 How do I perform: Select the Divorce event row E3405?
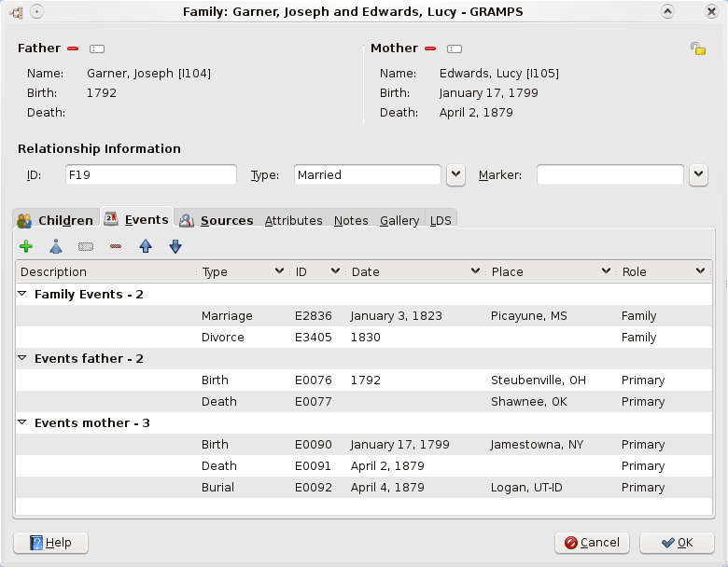click(364, 337)
